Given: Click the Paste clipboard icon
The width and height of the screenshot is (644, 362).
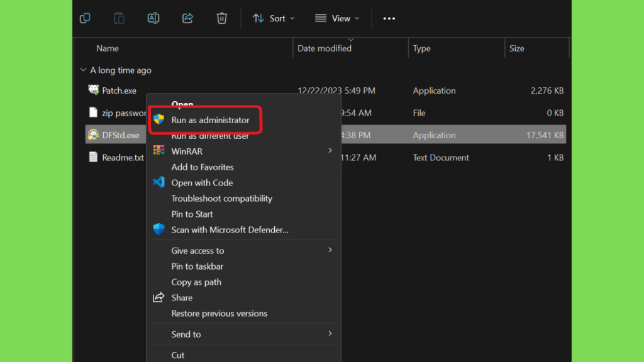Looking at the screenshot, I should [119, 18].
